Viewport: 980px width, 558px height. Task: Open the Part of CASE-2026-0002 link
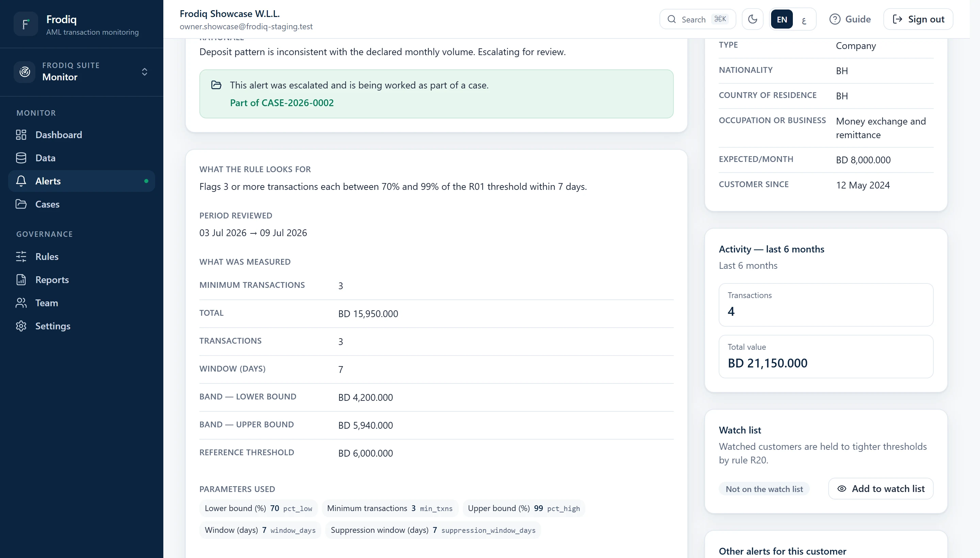click(282, 103)
